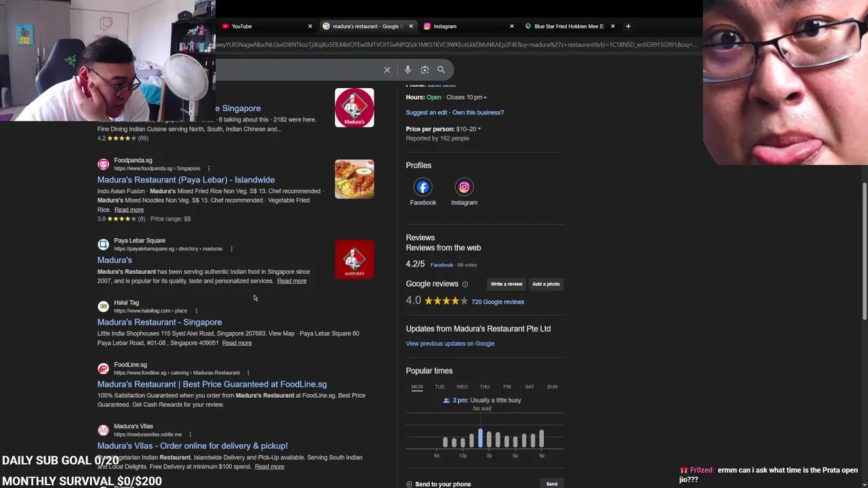Screen dimensions: 868x488
Task: Click the Google reviews info icon
Action: pyautogui.click(x=465, y=284)
